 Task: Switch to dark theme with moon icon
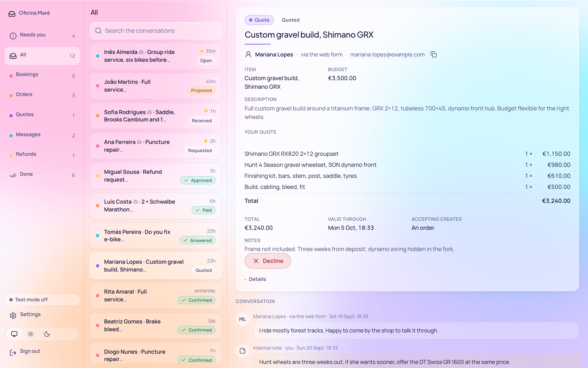[x=47, y=334]
